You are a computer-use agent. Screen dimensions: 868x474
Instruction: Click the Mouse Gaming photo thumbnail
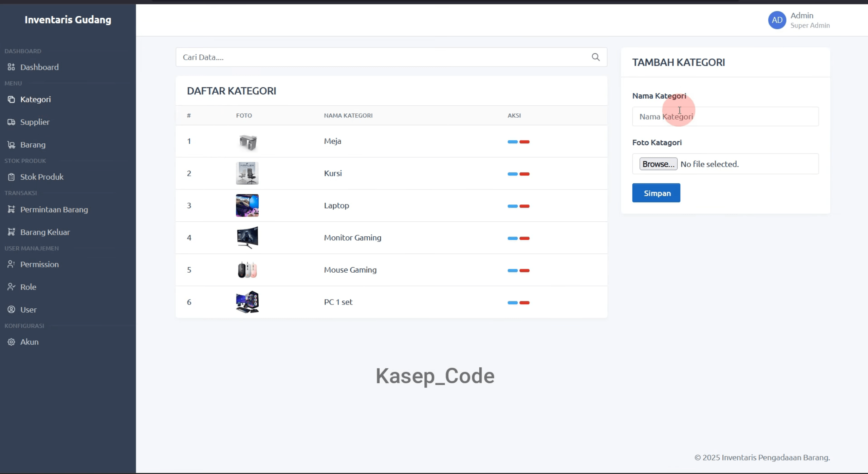pos(247,270)
